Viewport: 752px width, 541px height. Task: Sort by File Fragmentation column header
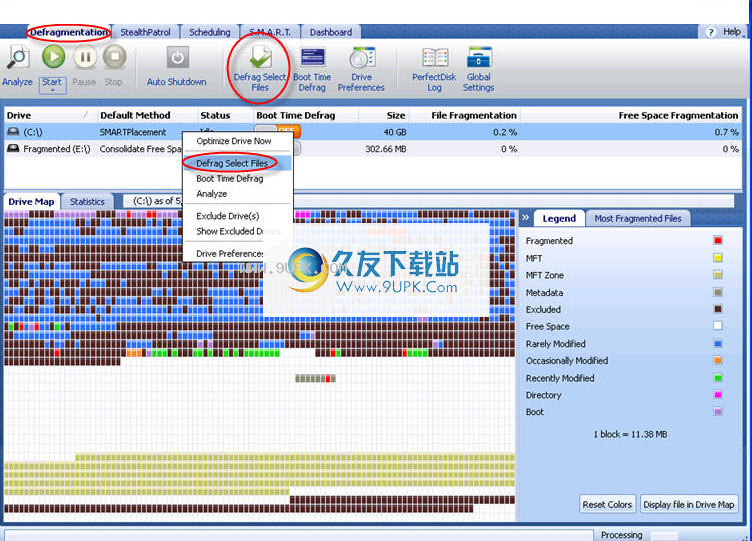(465, 116)
